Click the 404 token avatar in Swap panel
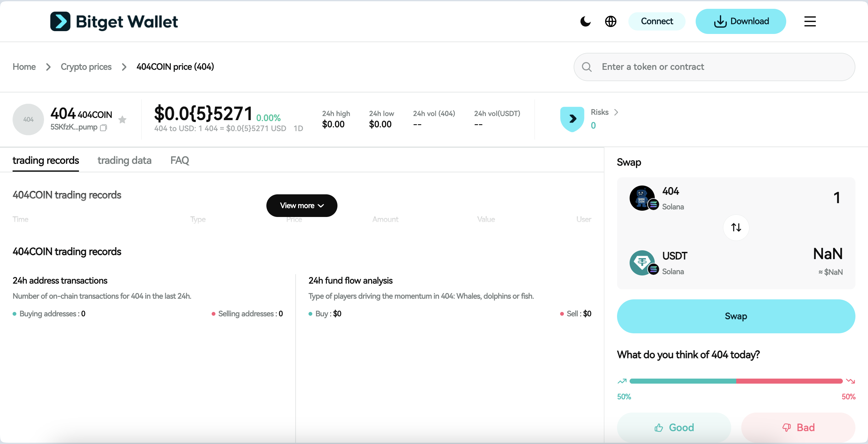This screenshot has height=444, width=868. pyautogui.click(x=643, y=198)
